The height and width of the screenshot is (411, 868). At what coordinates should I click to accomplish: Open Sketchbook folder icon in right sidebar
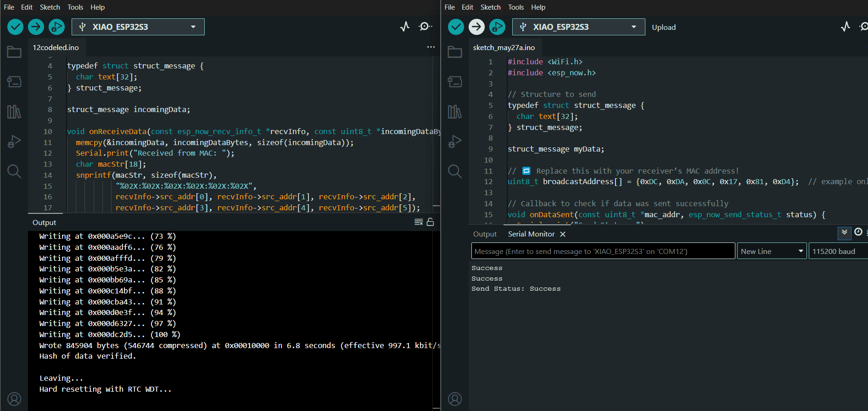coord(455,52)
